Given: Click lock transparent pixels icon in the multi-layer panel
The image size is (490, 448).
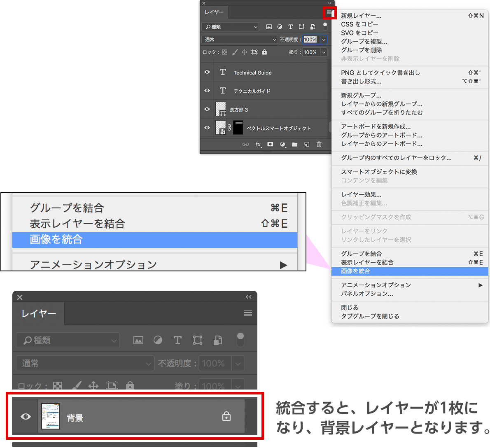Looking at the screenshot, I should click(225, 52).
